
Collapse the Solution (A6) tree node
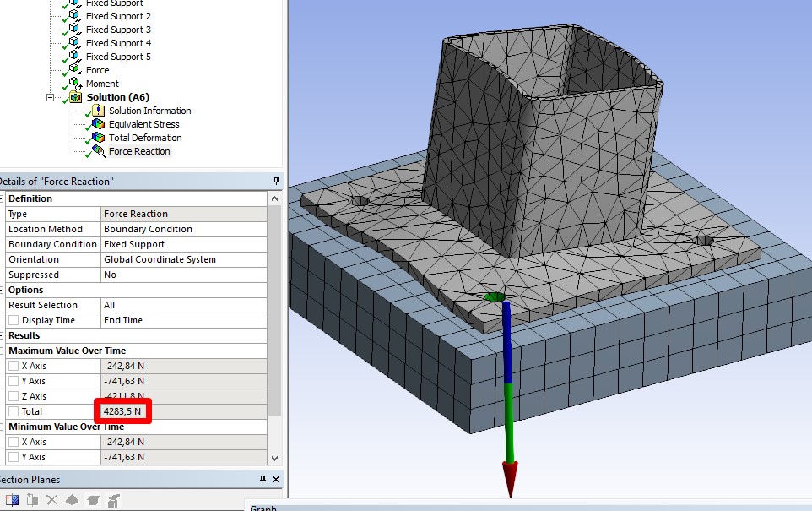[x=51, y=97]
